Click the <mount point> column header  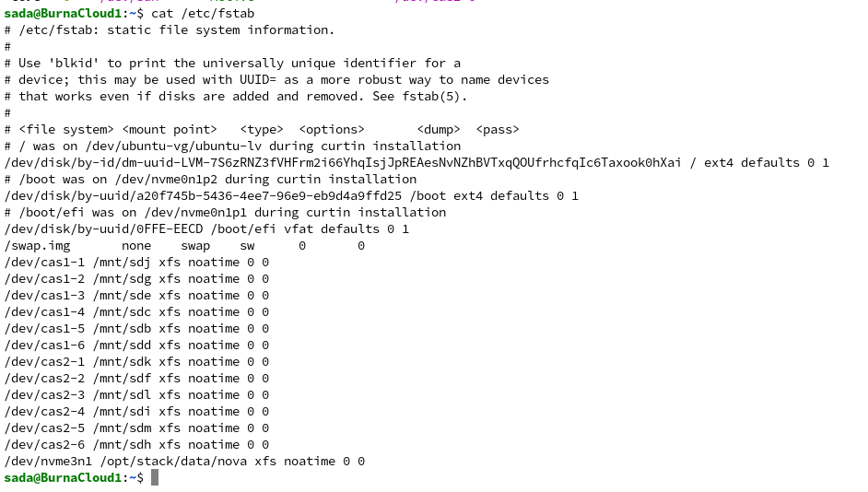click(170, 130)
